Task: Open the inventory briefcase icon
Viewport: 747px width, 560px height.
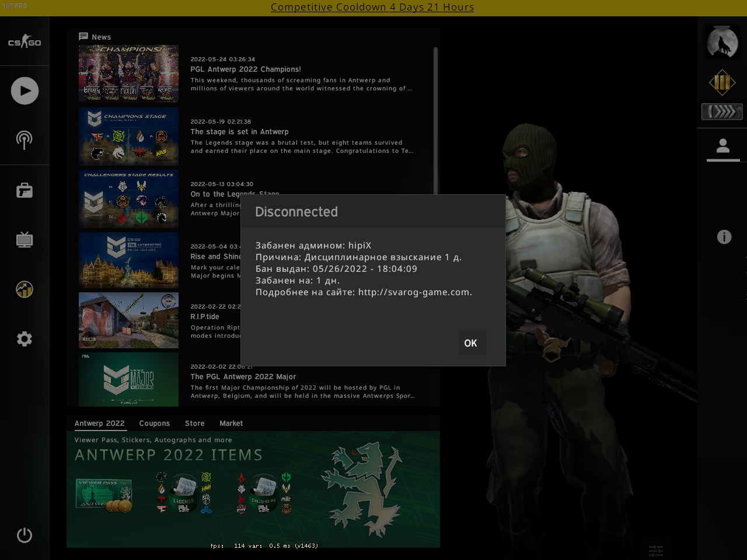Action: coord(25,190)
